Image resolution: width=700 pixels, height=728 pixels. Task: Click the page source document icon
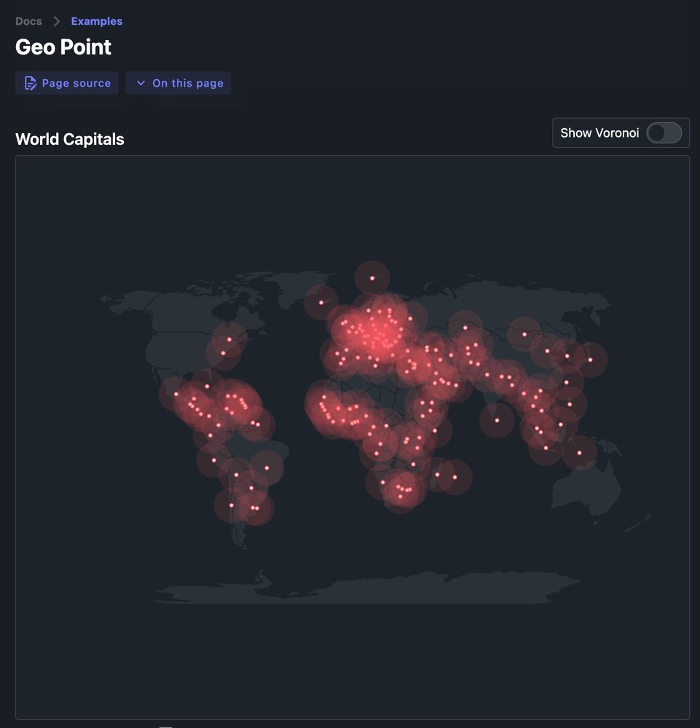pos(31,83)
